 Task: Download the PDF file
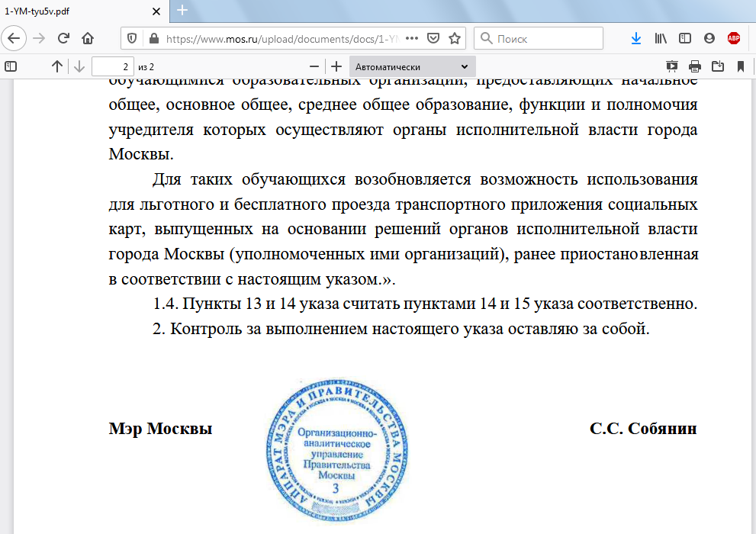tap(718, 66)
